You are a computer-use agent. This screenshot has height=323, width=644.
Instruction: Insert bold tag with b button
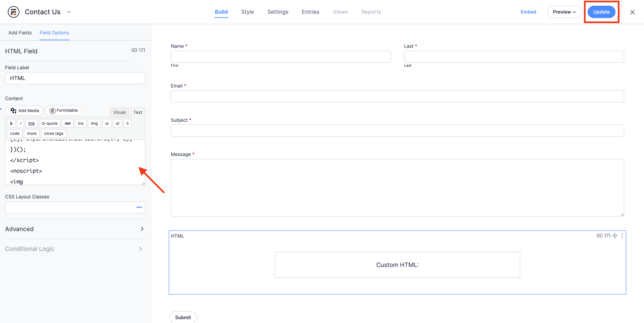(11, 123)
